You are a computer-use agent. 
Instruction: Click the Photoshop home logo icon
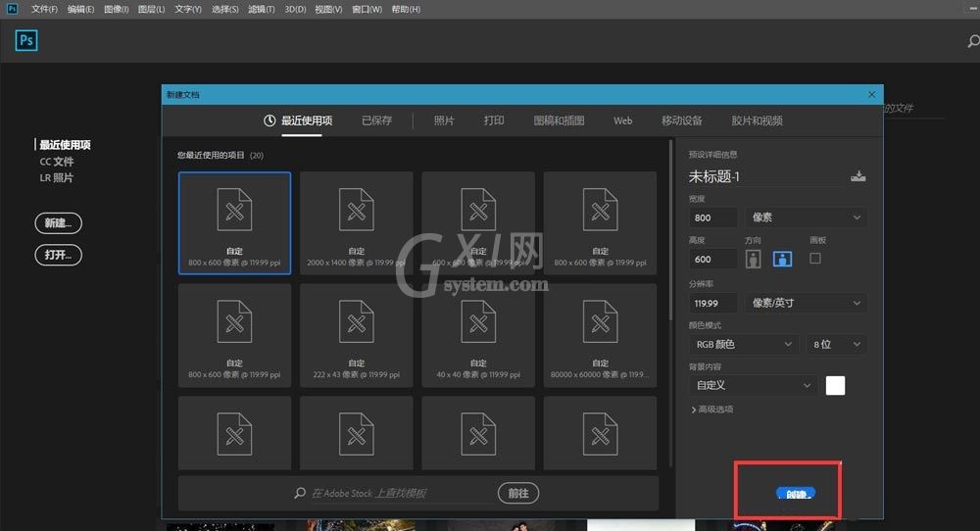pos(26,40)
